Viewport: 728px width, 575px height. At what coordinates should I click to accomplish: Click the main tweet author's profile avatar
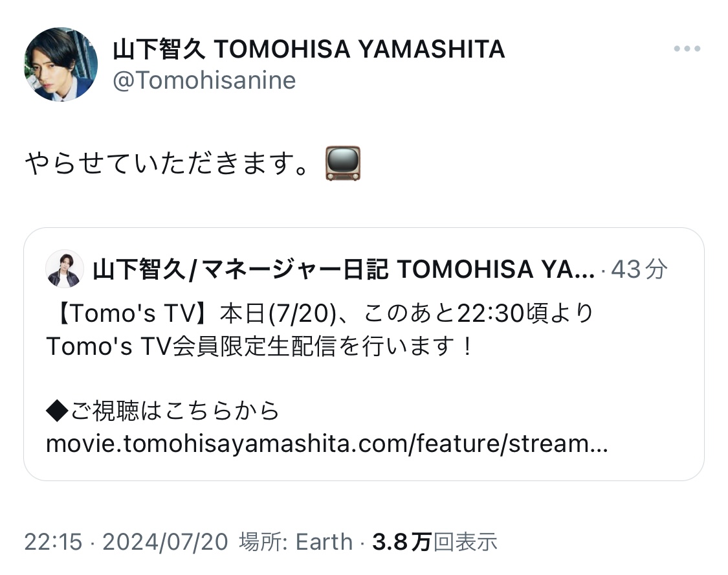[x=61, y=64]
